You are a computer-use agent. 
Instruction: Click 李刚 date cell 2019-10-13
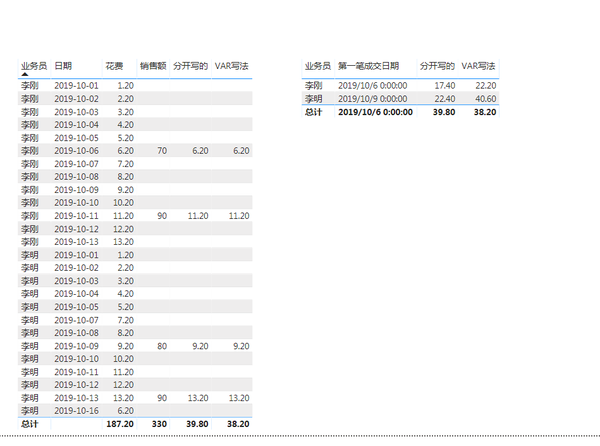(77, 242)
